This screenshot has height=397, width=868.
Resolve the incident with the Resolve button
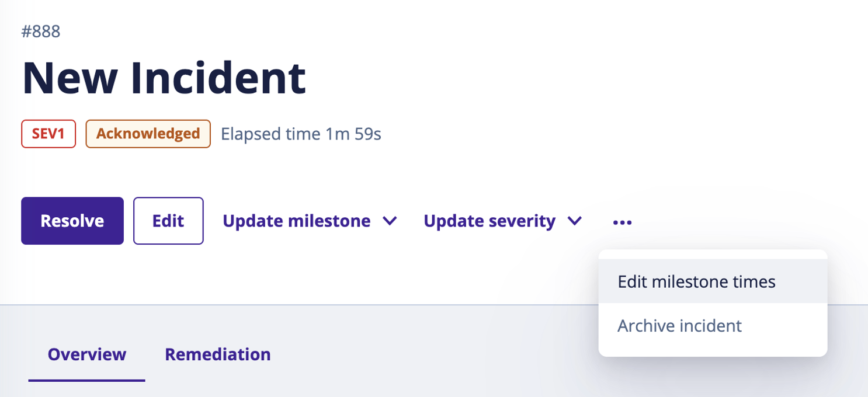click(72, 221)
